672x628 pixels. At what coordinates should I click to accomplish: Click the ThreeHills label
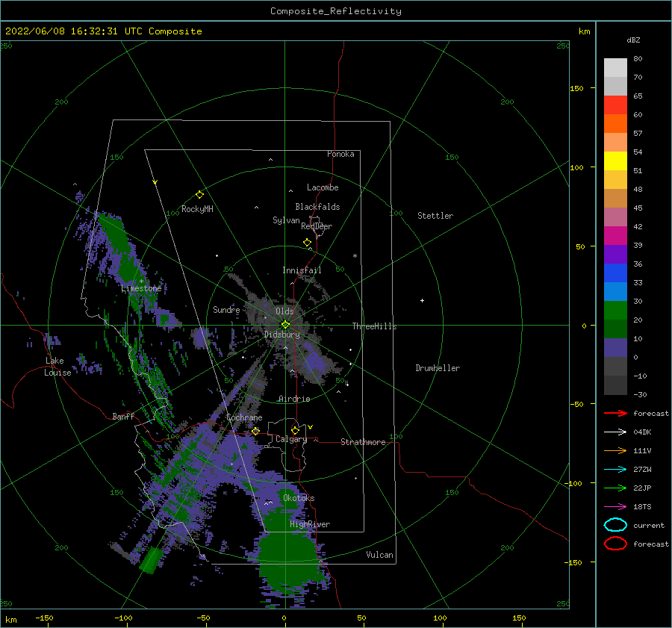(x=375, y=326)
